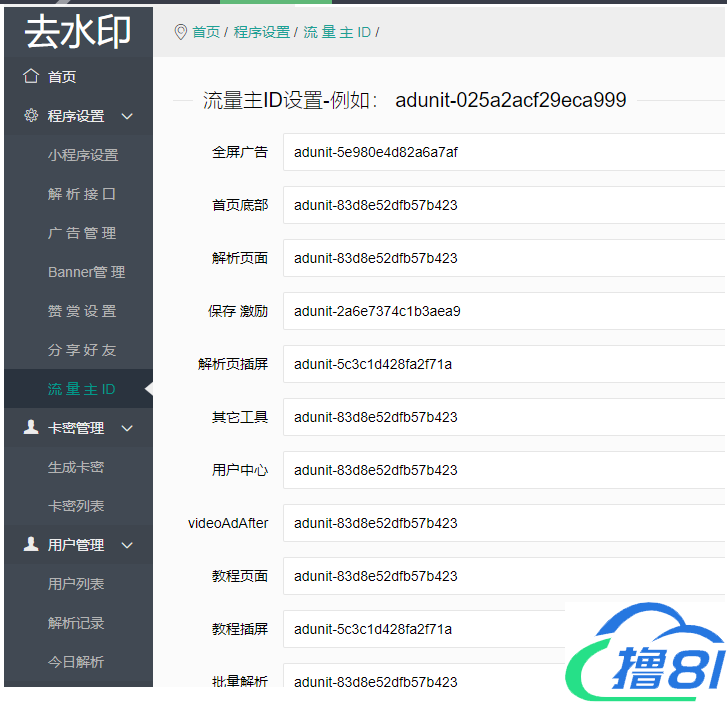Screen dimensions: 727x702
Task: Go to 广告管理 page
Action: 82,233
